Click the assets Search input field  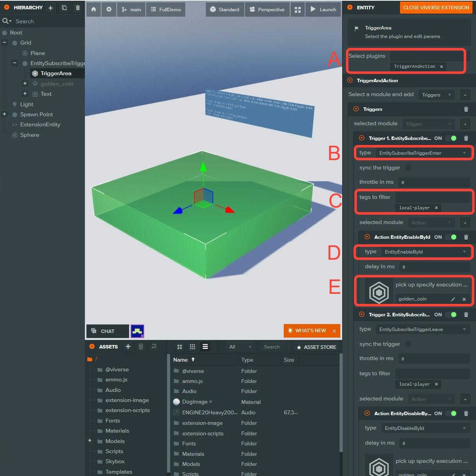pos(275,347)
